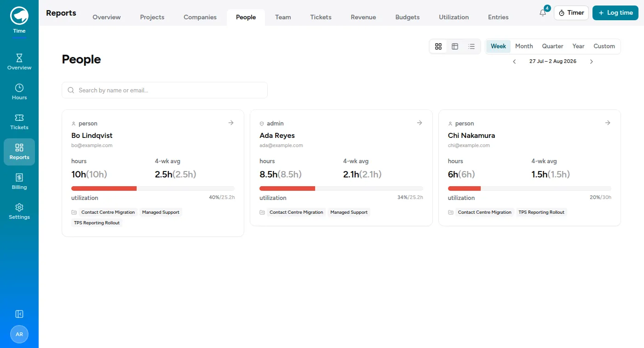
Task: Click Managed Support tag on Bo Lindqvist card
Action: pyautogui.click(x=161, y=212)
